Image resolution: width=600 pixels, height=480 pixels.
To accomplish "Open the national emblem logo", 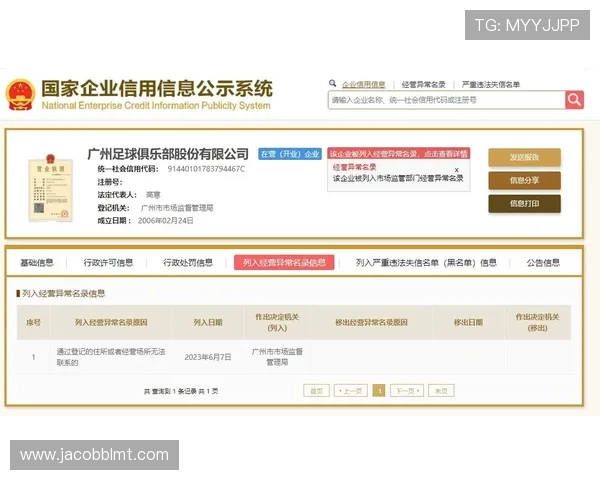I will pyautogui.click(x=20, y=95).
